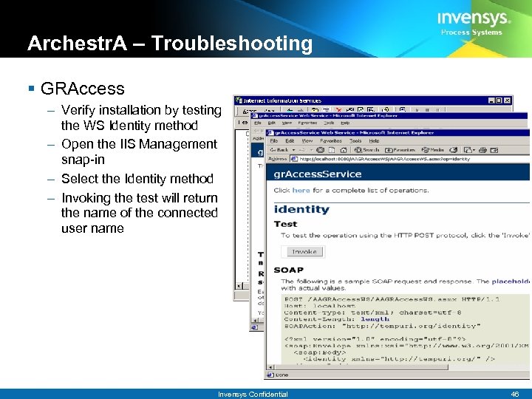Click 'Done' status text in front IE status bar
Image resolution: width=532 pixels, height=399 pixels.
(282, 375)
